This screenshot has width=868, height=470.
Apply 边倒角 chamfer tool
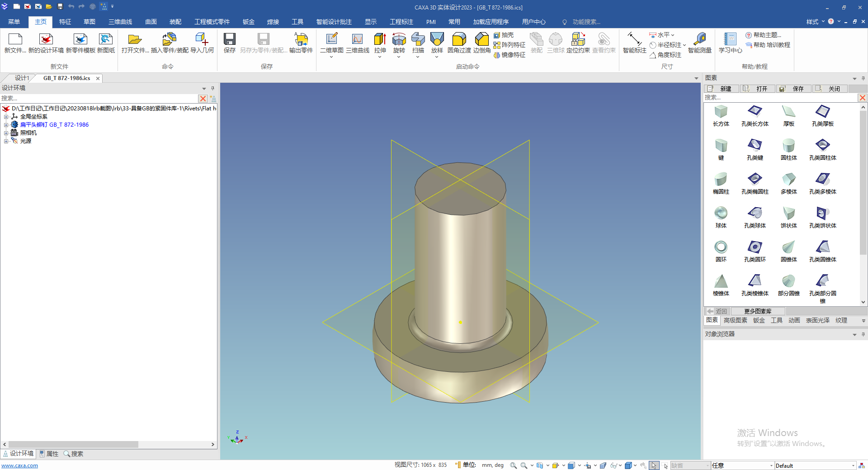coord(482,43)
